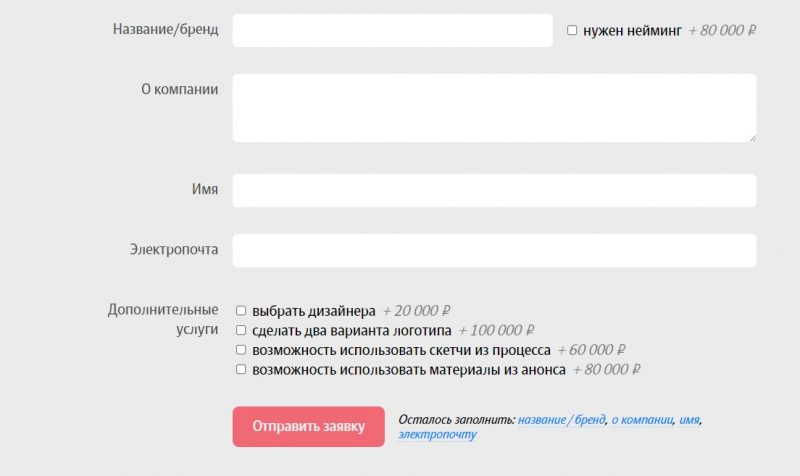This screenshot has width=800, height=476.
Task: Click the о компании link
Action: [642, 421]
